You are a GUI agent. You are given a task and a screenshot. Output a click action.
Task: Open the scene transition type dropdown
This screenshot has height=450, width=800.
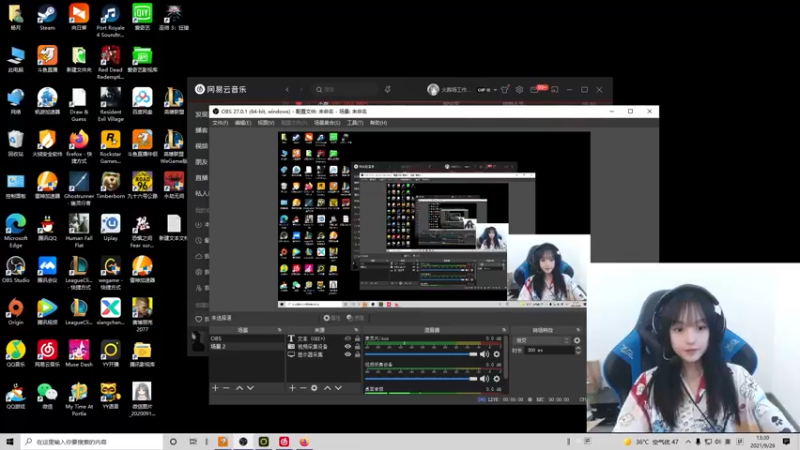[x=542, y=340]
